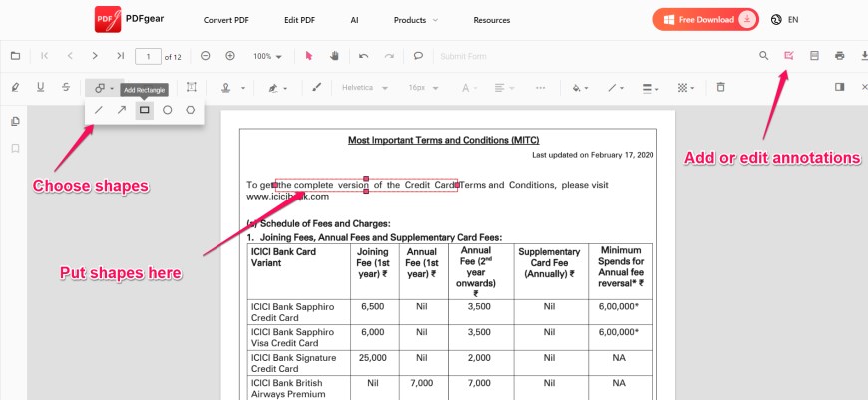Screen dimensions: 868x400
Task: Select the Add Rectangle shape tool
Action: pos(144,110)
